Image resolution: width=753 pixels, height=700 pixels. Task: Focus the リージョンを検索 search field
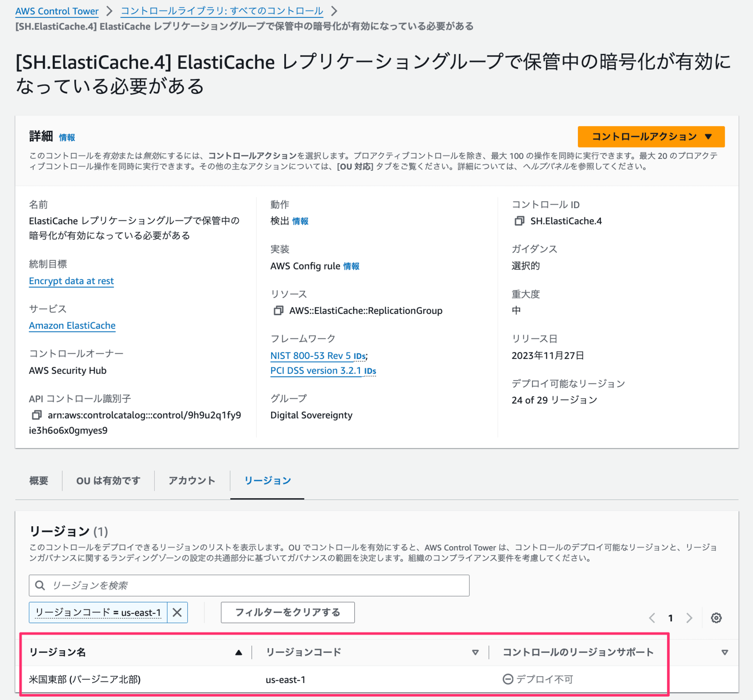point(249,585)
